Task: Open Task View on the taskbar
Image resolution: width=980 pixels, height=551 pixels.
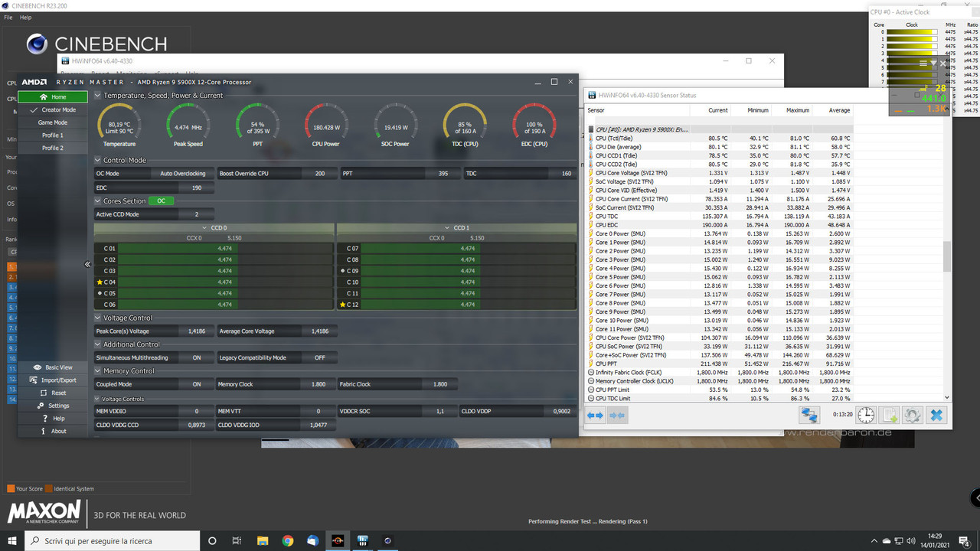Action: (x=237, y=540)
